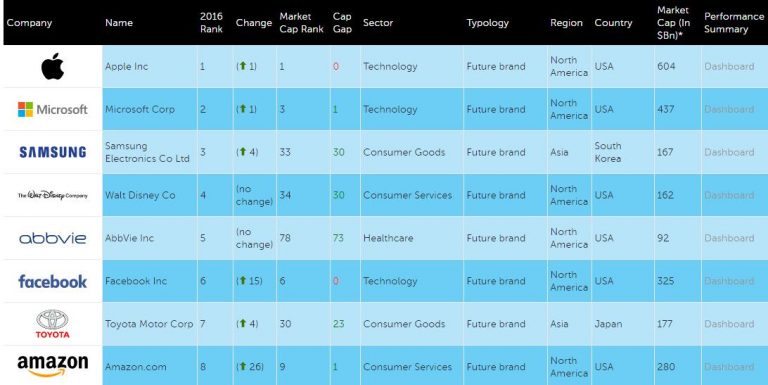Click the Apple logo icon
The image size is (768, 385).
[x=52, y=66]
